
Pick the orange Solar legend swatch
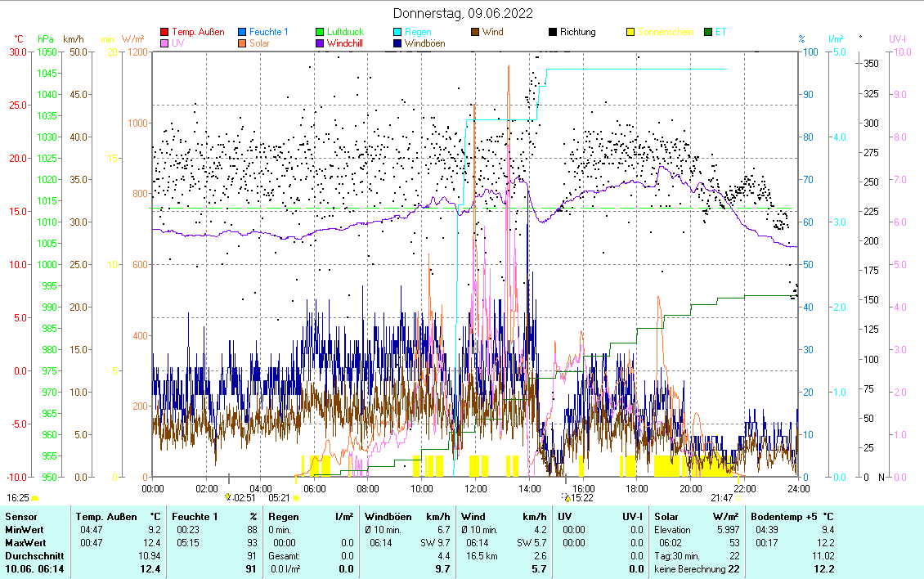(242, 43)
